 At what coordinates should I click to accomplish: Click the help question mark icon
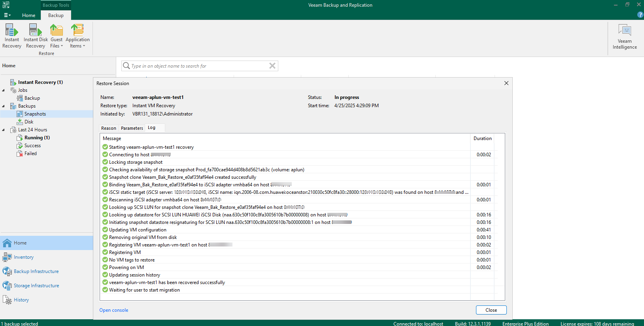point(640,15)
